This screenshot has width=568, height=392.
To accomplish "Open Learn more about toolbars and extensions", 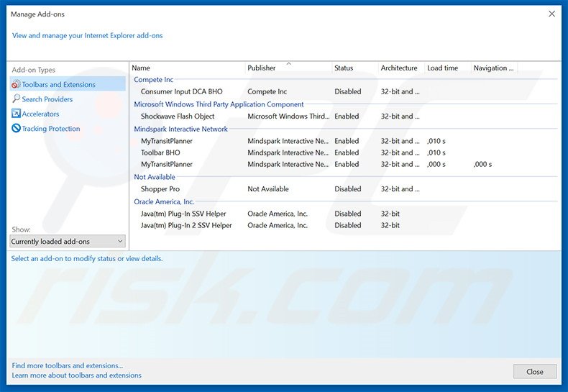I will click(x=77, y=375).
